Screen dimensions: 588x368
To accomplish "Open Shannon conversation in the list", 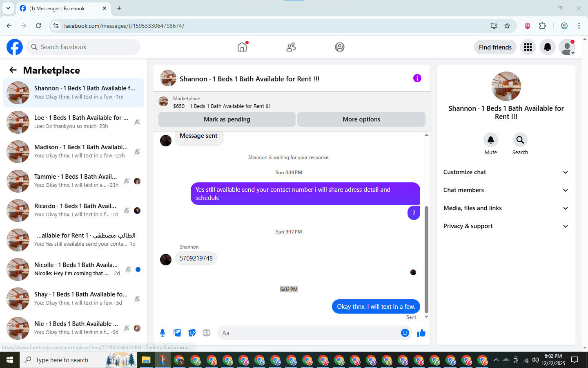I will click(73, 93).
